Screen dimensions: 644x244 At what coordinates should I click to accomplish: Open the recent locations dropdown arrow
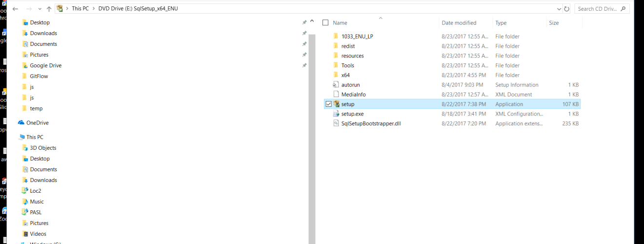tap(40, 9)
